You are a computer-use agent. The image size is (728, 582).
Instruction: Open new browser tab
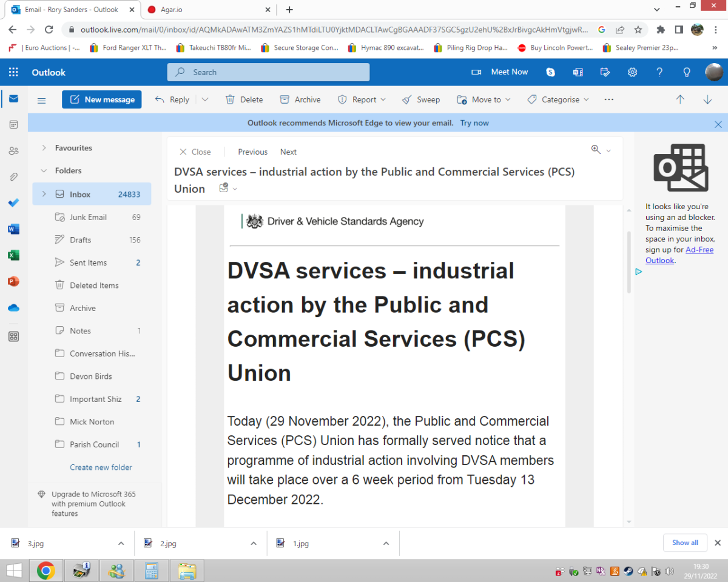coord(289,10)
